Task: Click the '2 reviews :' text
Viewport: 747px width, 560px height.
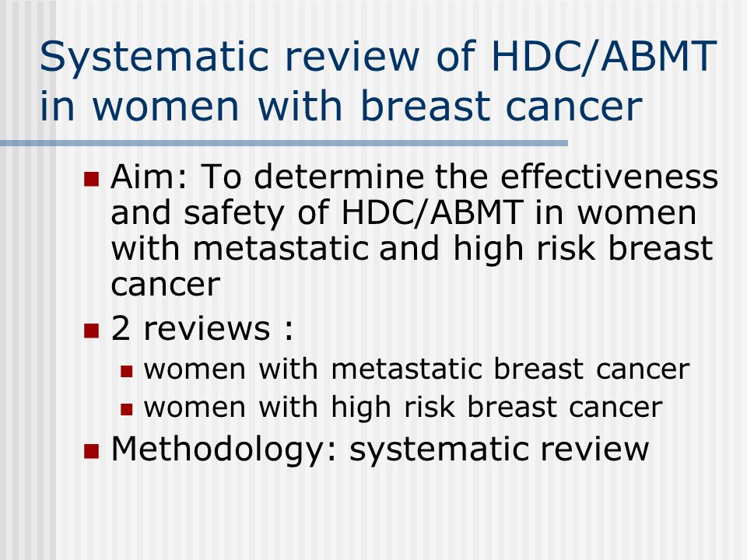Action: [202, 328]
